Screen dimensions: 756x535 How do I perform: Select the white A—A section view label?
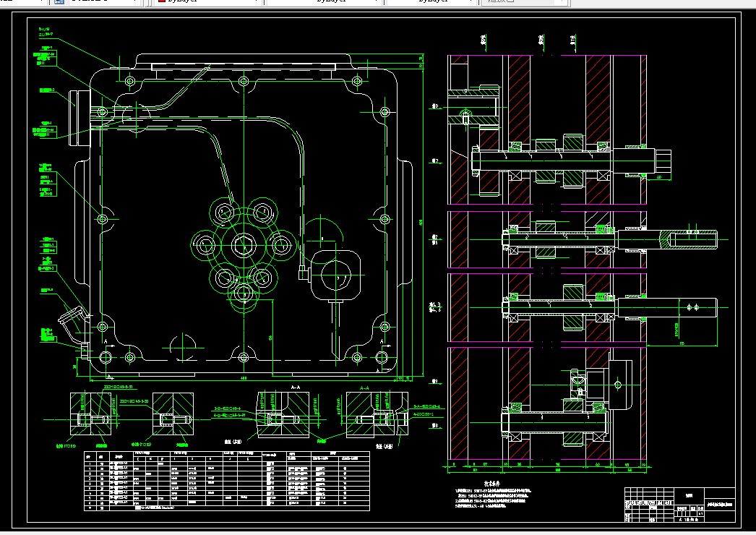coord(296,387)
